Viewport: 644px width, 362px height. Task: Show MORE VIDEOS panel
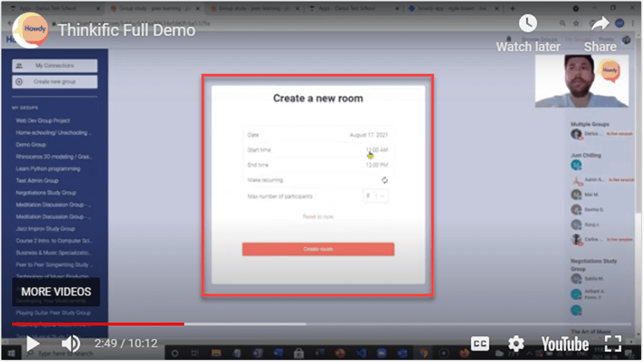(56, 292)
